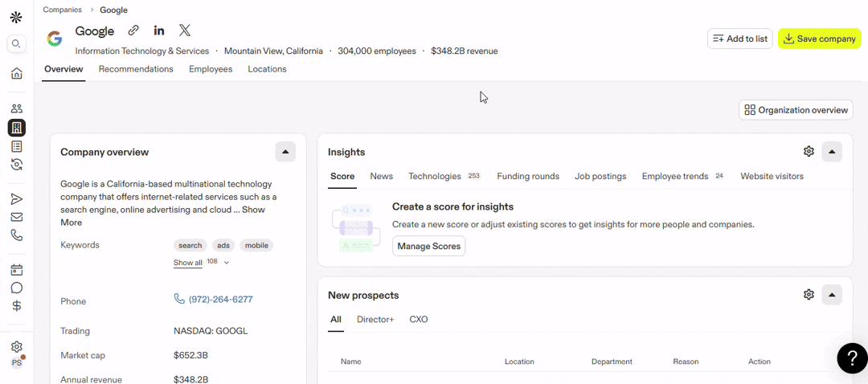Image resolution: width=868 pixels, height=384 pixels.
Task: Select the Companies building icon in sidebar
Action: pos(17,128)
